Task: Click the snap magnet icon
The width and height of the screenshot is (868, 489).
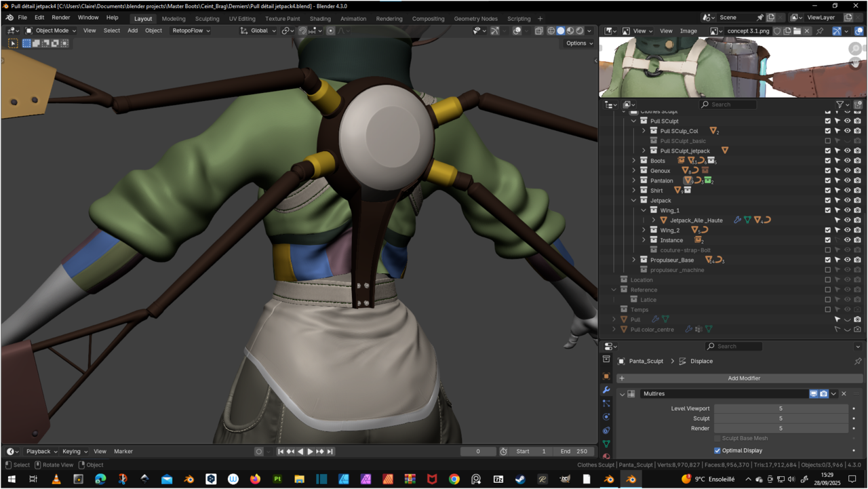Action: 303,31
